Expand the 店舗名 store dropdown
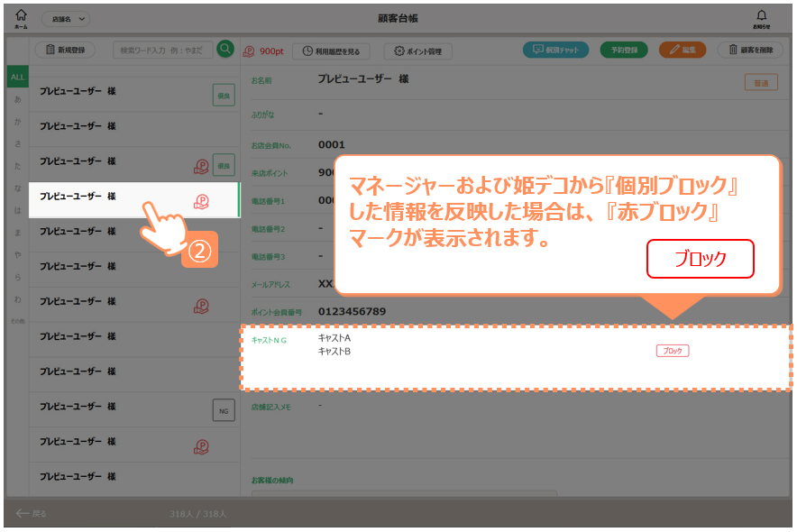This screenshot has width=797, height=532. click(65, 19)
